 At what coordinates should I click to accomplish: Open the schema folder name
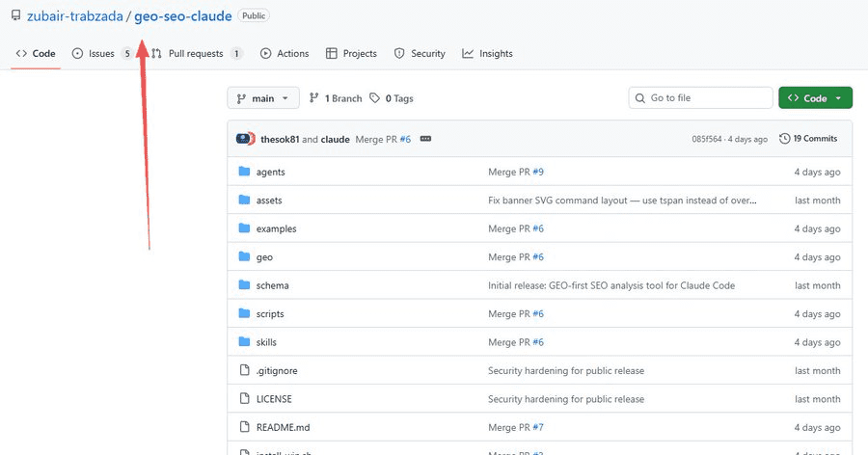point(272,285)
